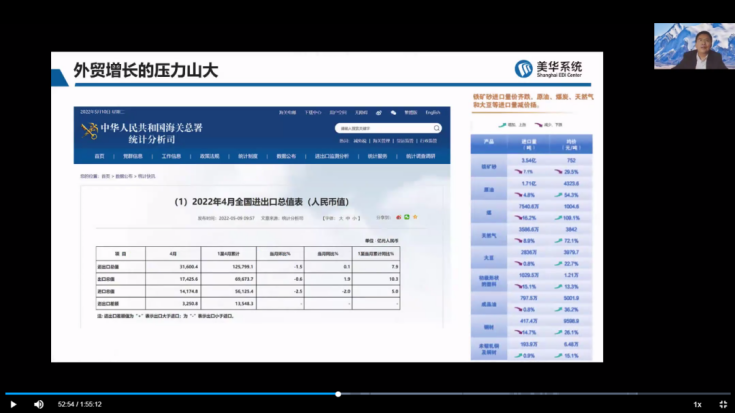Click the video progress bar handle
The image size is (735, 413).
click(x=338, y=394)
